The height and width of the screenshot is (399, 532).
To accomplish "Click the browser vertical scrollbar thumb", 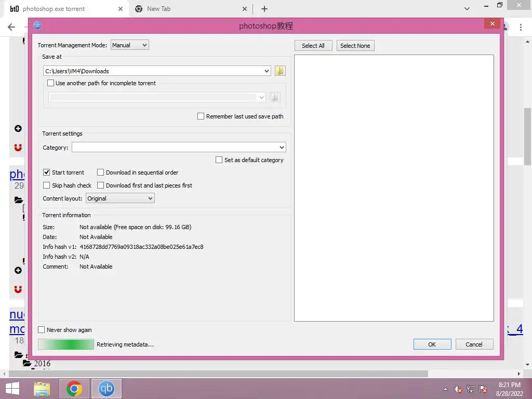I will click(527, 137).
